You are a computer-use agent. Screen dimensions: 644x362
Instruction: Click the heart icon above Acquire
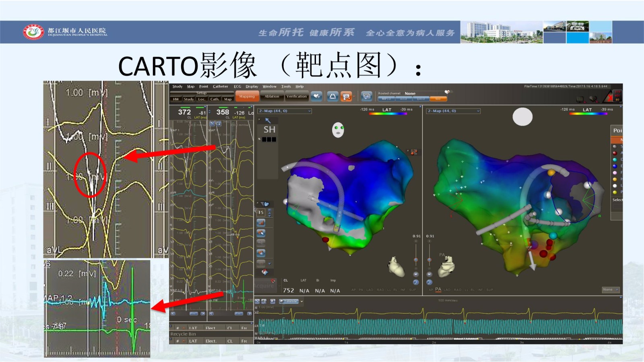(x=264, y=272)
